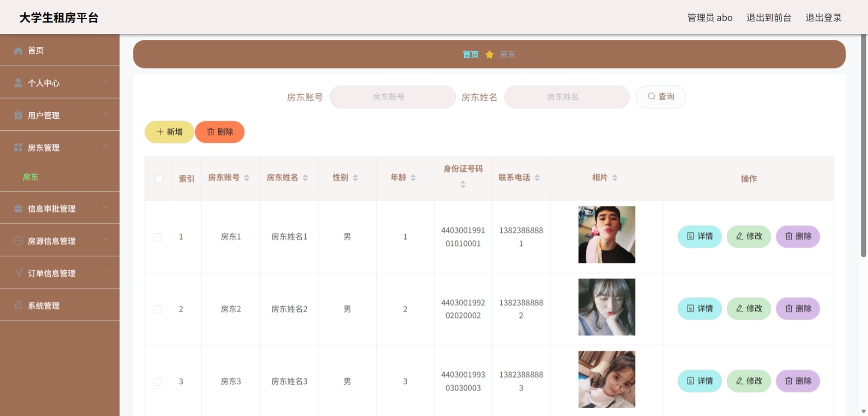The image size is (868, 416).
Task: Sort the table by 性别 column arrows
Action: tap(355, 177)
